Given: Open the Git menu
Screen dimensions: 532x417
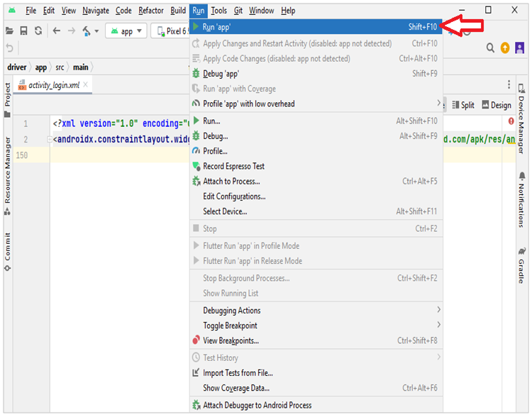Looking at the screenshot, I should pos(238,11).
